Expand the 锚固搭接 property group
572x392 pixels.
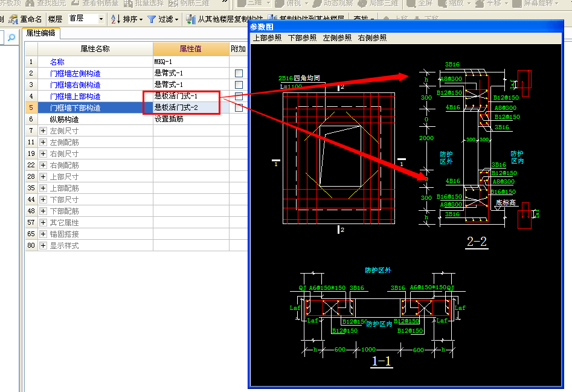coord(43,234)
